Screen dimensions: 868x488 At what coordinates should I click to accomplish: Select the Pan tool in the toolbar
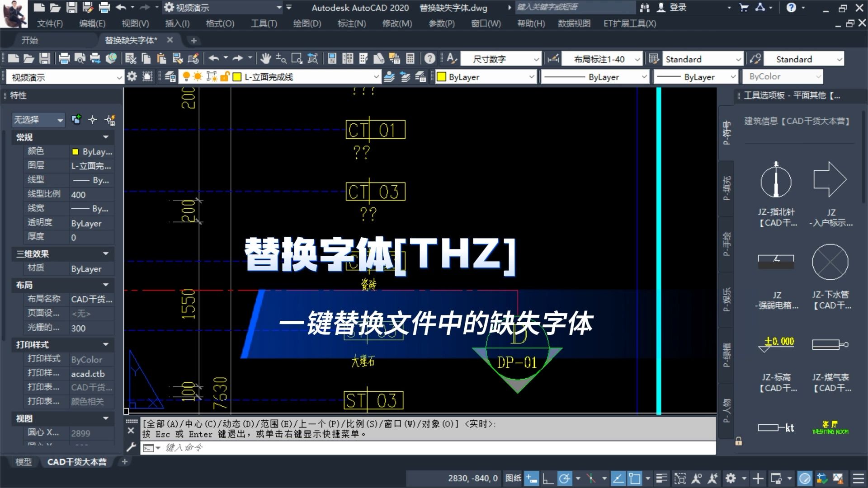coord(266,59)
